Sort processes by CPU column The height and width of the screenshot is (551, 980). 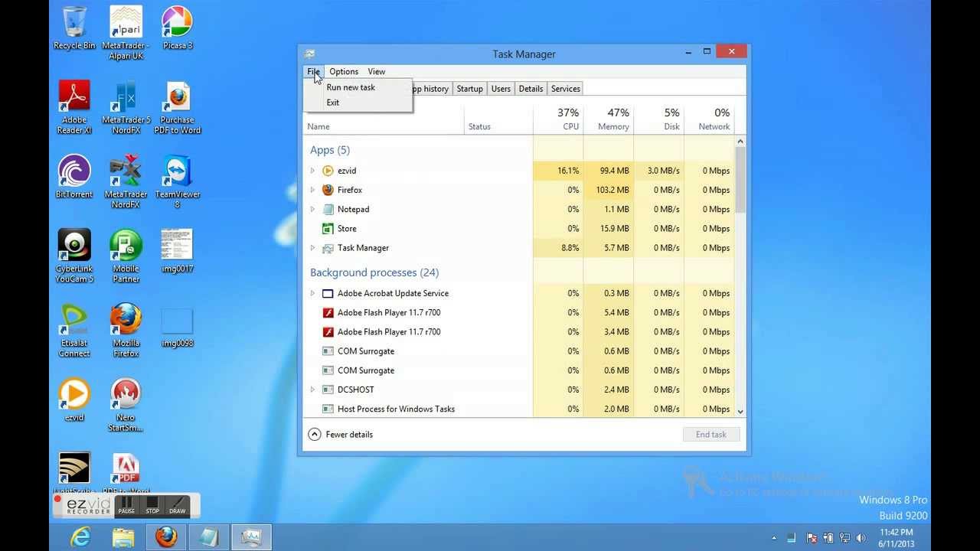[558, 119]
